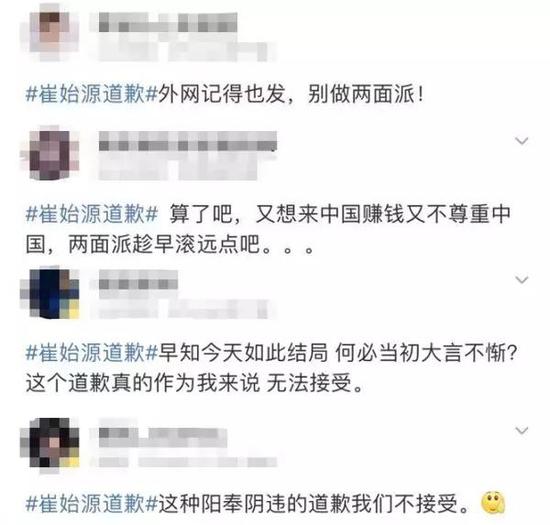Viewport: 550px width, 525px height.
Task: Tap the dark blue avatar above 早知今天如此结局 post
Action: 52,293
